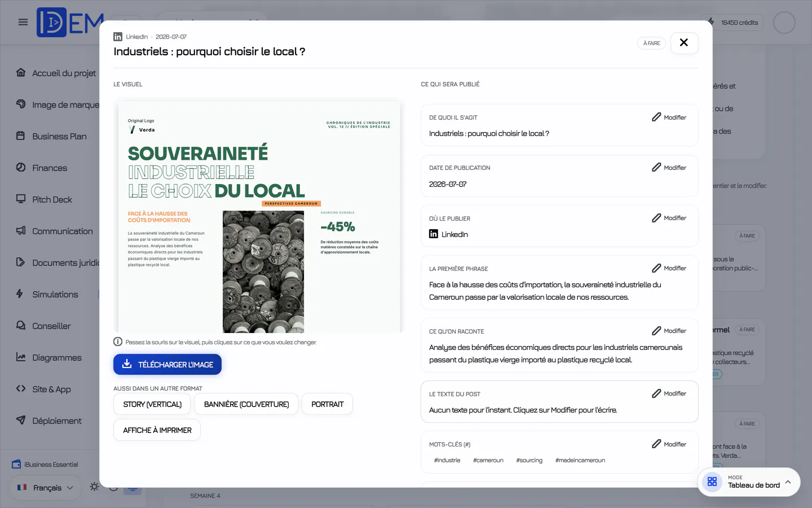Open the user avatar circle
This screenshot has height=508, width=812.
click(784, 23)
